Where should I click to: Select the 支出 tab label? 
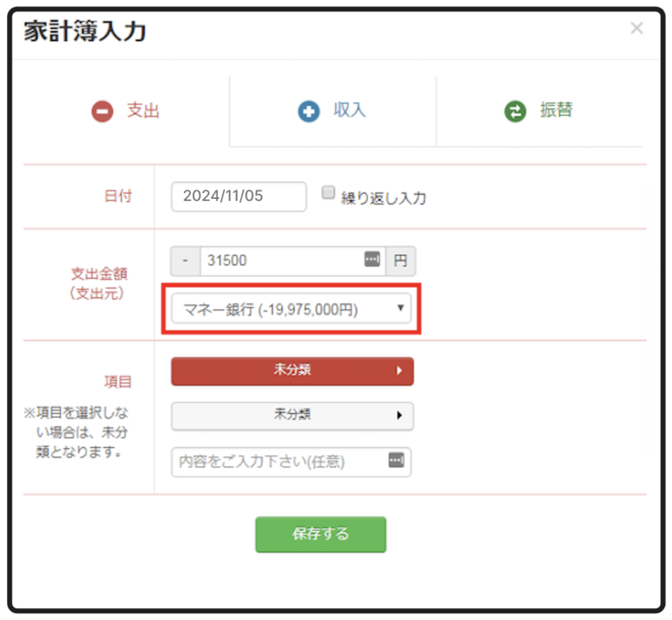coord(143,112)
